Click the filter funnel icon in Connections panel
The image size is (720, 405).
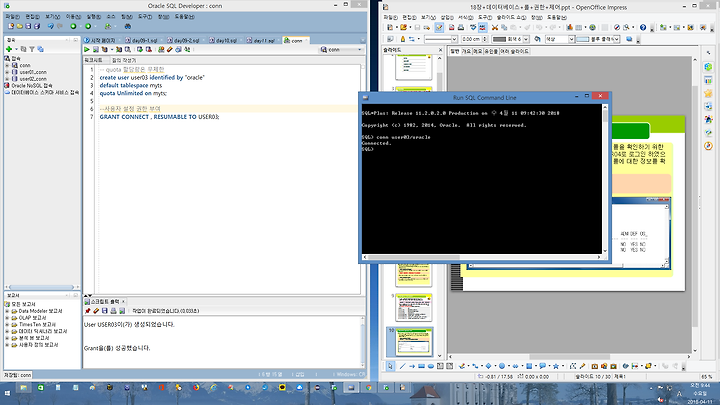32,49
